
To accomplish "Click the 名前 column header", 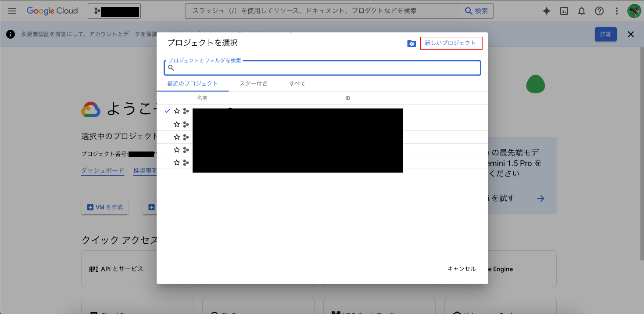I will pyautogui.click(x=202, y=98).
